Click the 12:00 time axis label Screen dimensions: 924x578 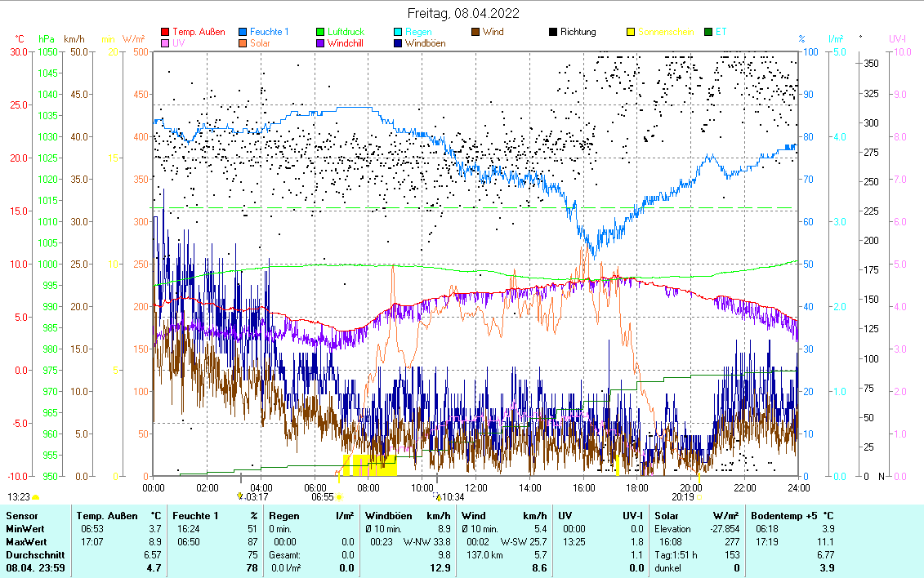(x=475, y=487)
